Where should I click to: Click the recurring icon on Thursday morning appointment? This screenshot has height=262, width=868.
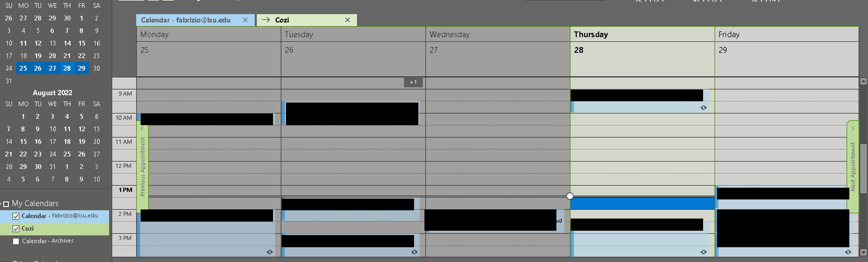[x=704, y=108]
